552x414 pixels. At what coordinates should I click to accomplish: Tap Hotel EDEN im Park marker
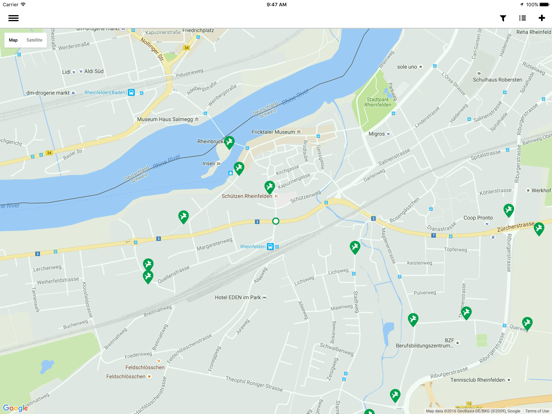click(264, 297)
